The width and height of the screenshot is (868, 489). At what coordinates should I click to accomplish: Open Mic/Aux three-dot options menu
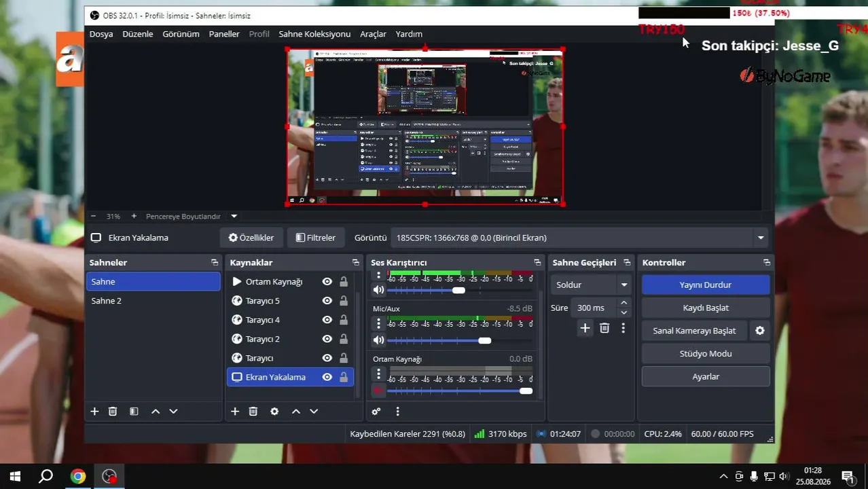[x=379, y=323]
